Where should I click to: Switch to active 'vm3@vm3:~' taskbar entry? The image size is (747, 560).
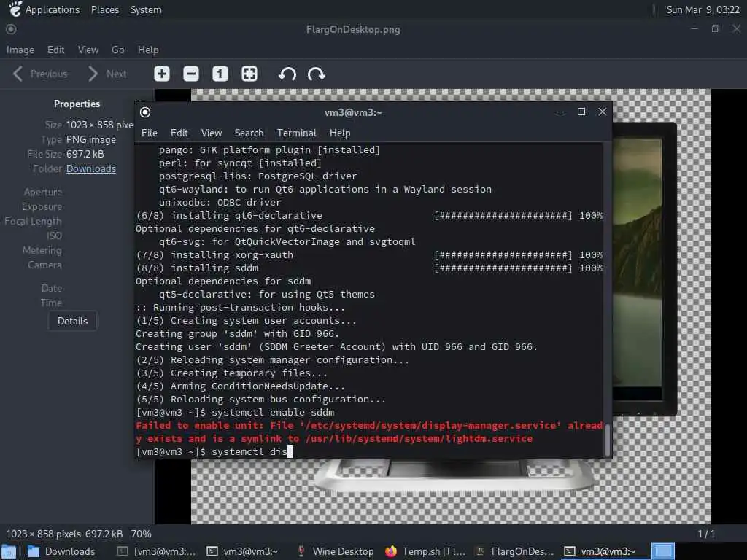pyautogui.click(x=600, y=551)
